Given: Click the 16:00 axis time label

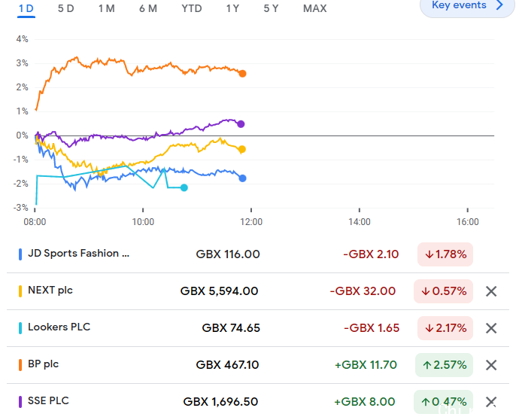Looking at the screenshot, I should coord(468,222).
